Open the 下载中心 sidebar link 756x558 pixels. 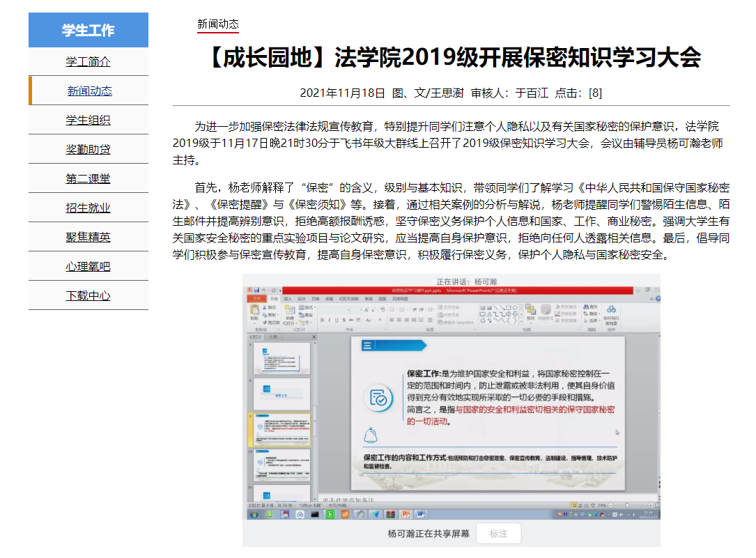coord(88,295)
